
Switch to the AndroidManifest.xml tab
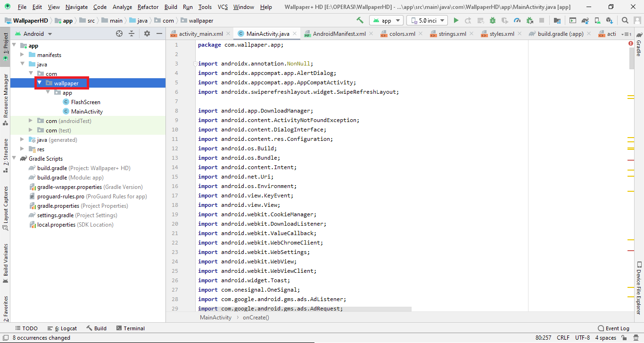[339, 34]
